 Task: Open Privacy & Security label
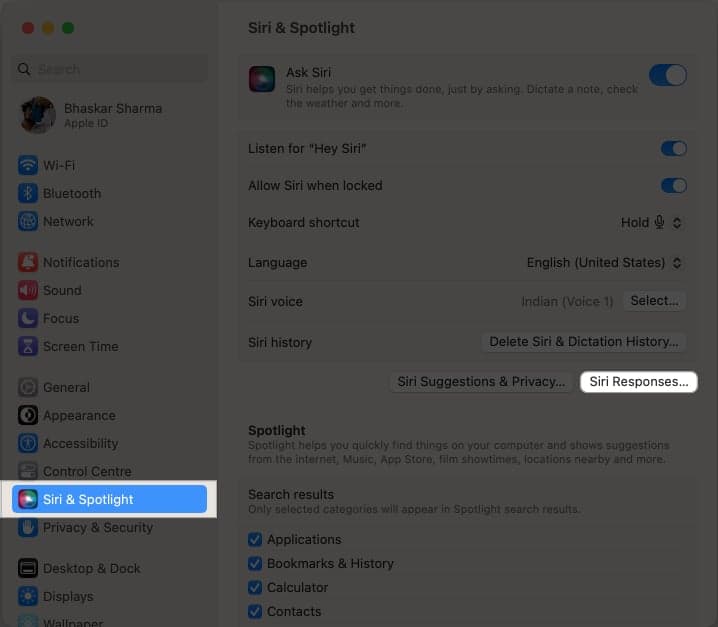pyautogui.click(x=98, y=527)
